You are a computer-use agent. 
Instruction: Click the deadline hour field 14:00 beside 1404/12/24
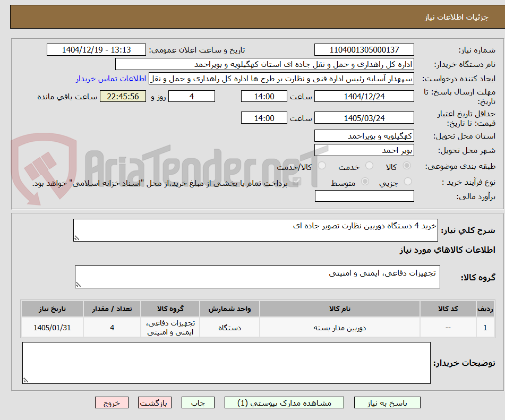click(264, 96)
